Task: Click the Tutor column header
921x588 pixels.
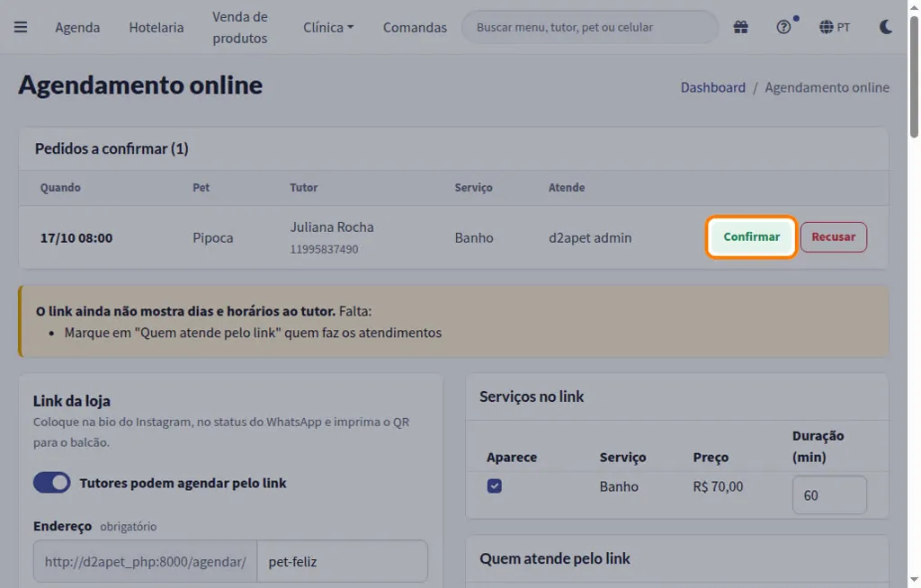Action: (x=304, y=188)
